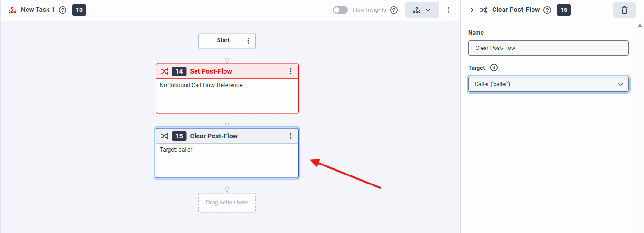Image resolution: width=644 pixels, height=233 pixels.
Task: Collapse the Clear Post-Flow properties panel
Action: tap(472, 10)
